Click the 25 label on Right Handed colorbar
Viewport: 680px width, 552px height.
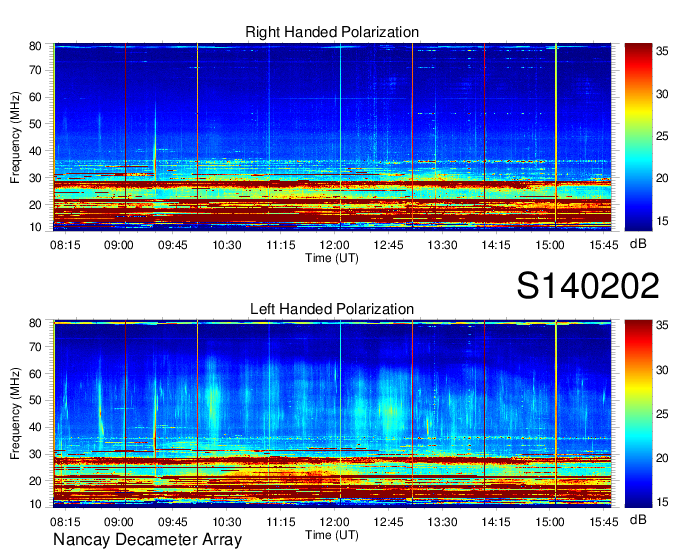coord(662,137)
